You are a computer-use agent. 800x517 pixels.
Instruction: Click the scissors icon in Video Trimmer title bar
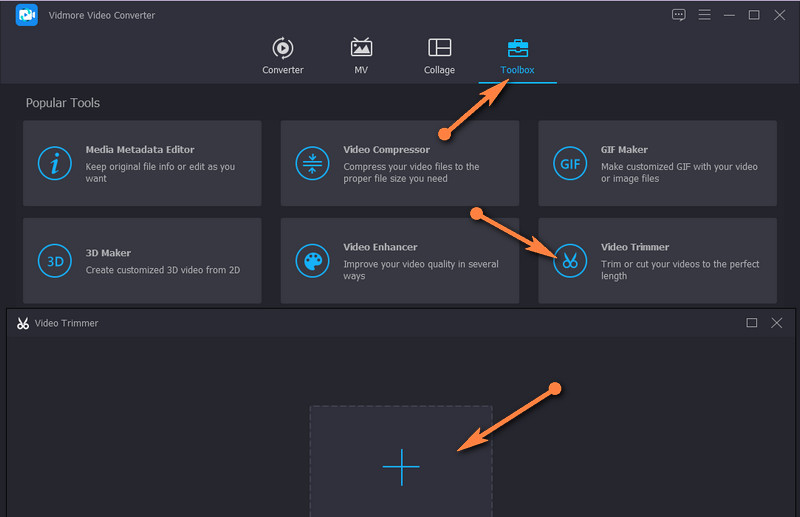[x=23, y=323]
